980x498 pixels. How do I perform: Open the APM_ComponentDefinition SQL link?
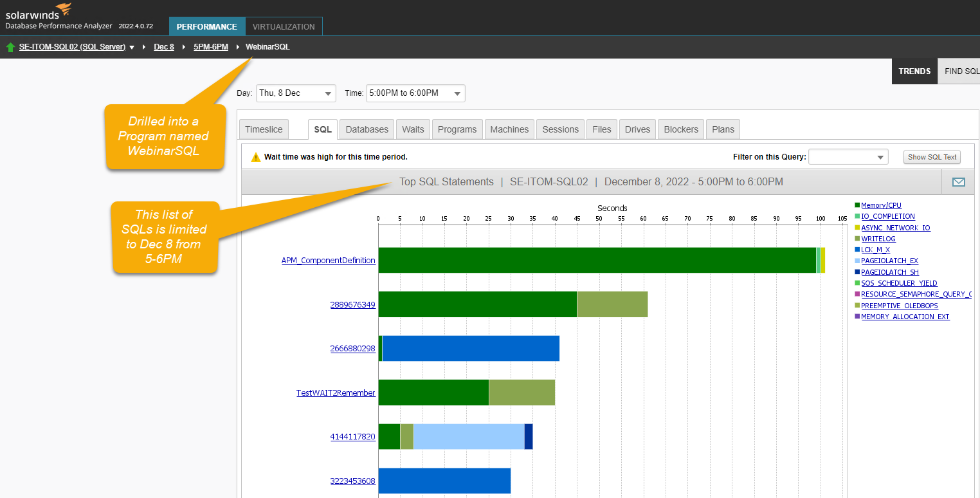tap(329, 261)
